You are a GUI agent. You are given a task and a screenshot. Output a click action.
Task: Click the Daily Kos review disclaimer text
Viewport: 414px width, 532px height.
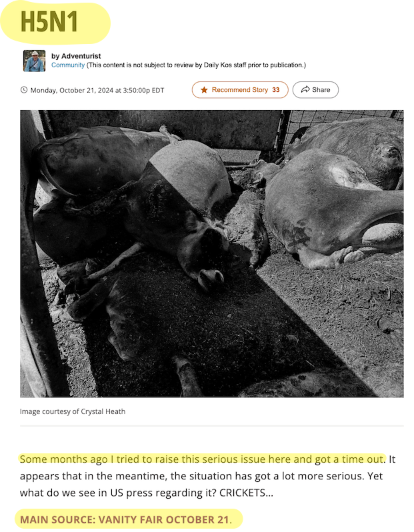(x=196, y=65)
